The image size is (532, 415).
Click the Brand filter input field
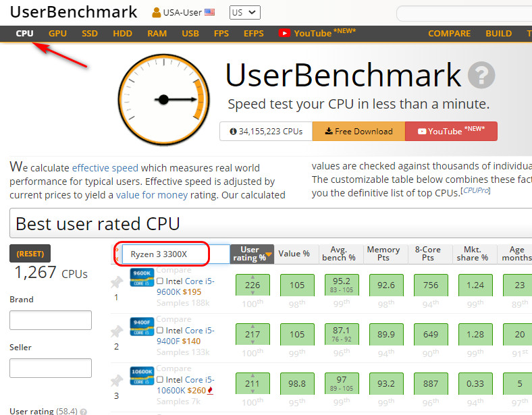(51, 320)
